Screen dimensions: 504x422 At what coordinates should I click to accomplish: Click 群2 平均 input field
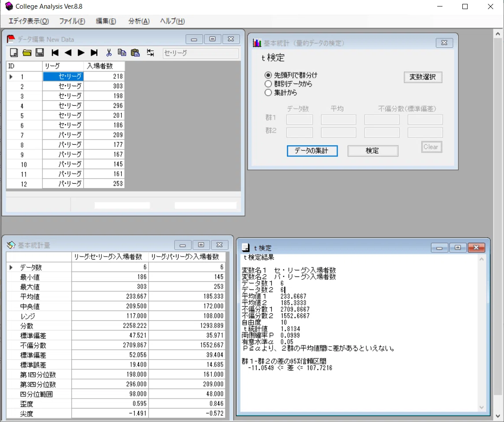[x=338, y=133]
